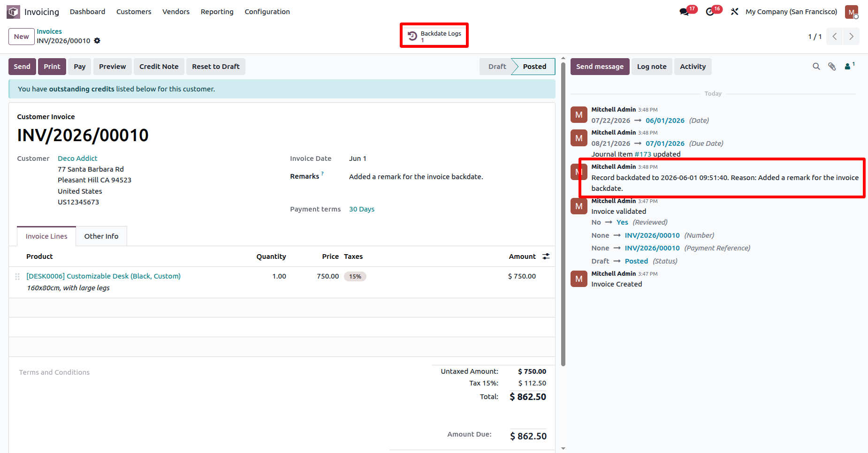Schedule an Activity
The width and height of the screenshot is (868, 453).
point(693,67)
